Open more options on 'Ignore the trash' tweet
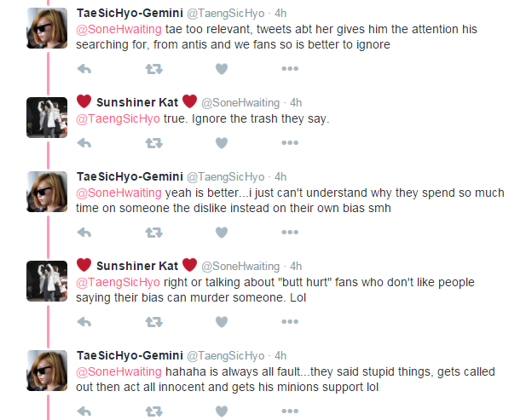Viewport: 526px width, 420px height. point(290,142)
